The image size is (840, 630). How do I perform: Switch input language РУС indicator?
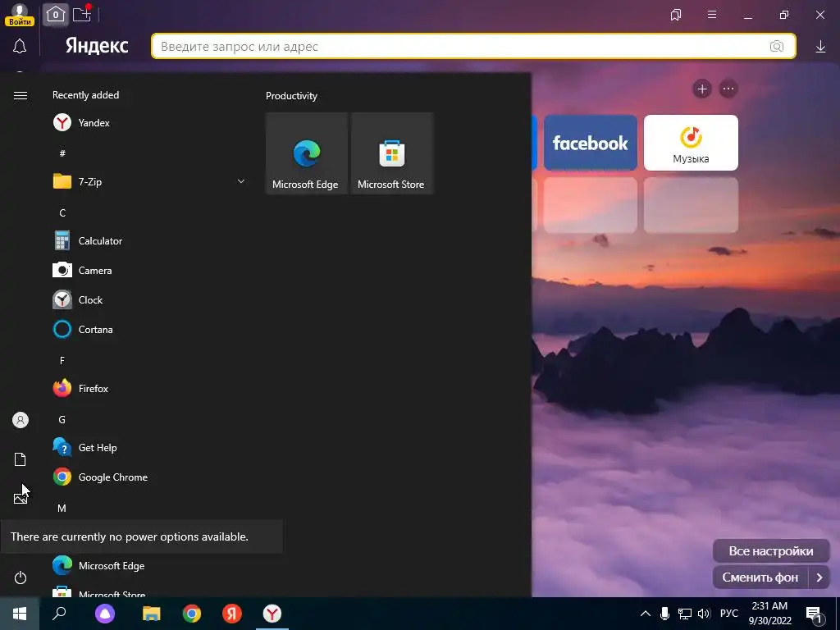click(x=729, y=614)
